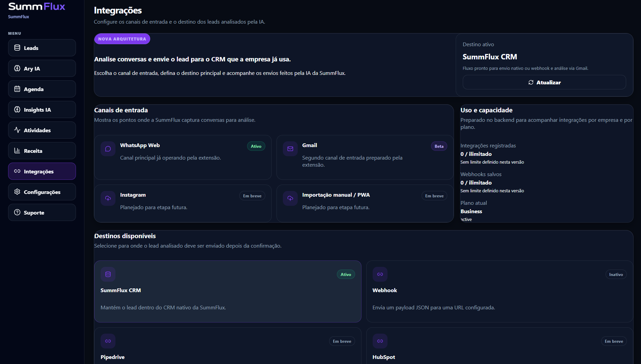Image resolution: width=641 pixels, height=364 pixels.
Task: Click the Destinos disponíveis heading
Action: [125, 236]
